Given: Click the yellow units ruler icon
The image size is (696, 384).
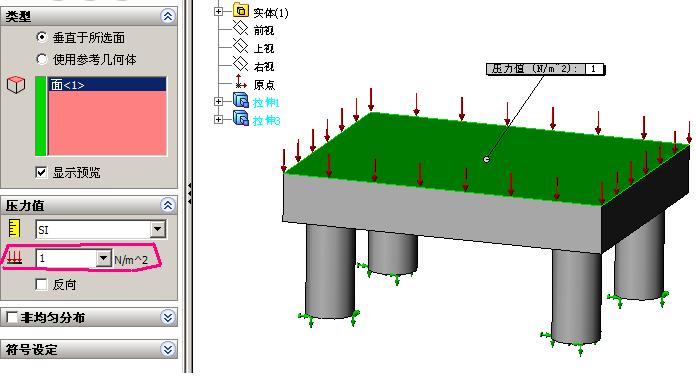Looking at the screenshot, I should click(15, 228).
